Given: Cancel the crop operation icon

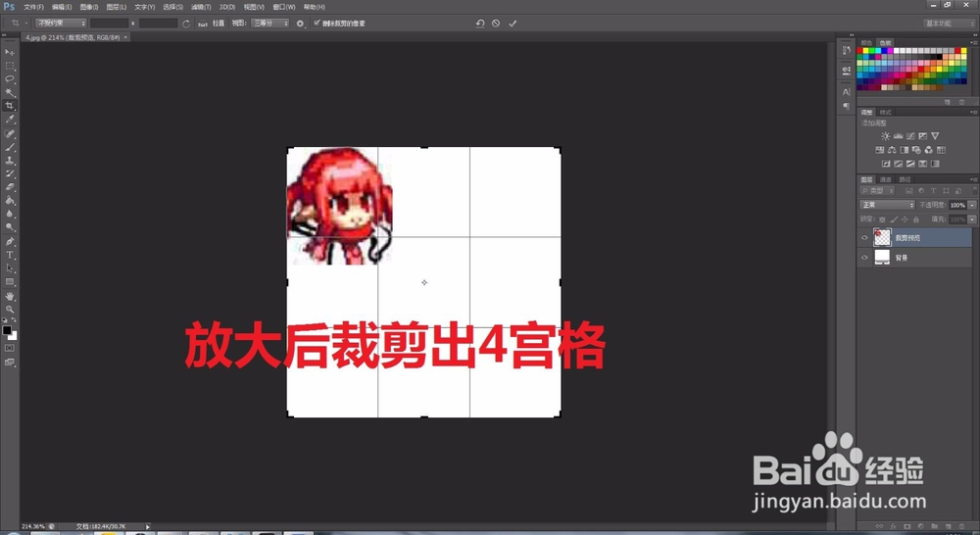Looking at the screenshot, I should (496, 24).
